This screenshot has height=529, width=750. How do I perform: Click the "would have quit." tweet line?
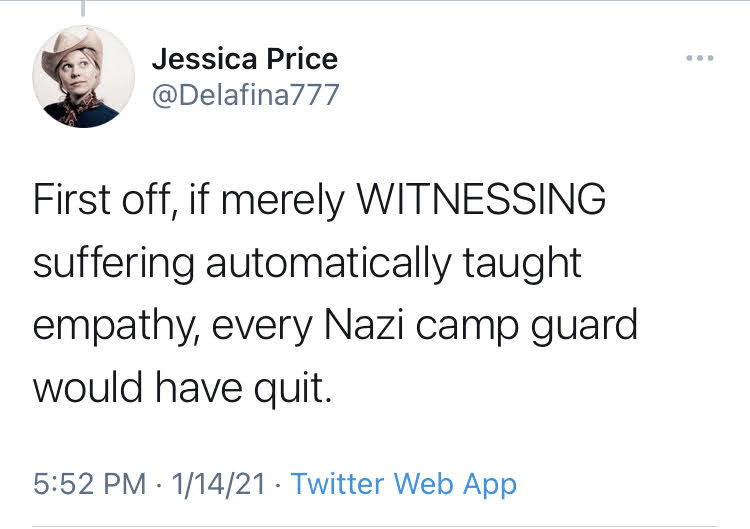click(x=181, y=386)
